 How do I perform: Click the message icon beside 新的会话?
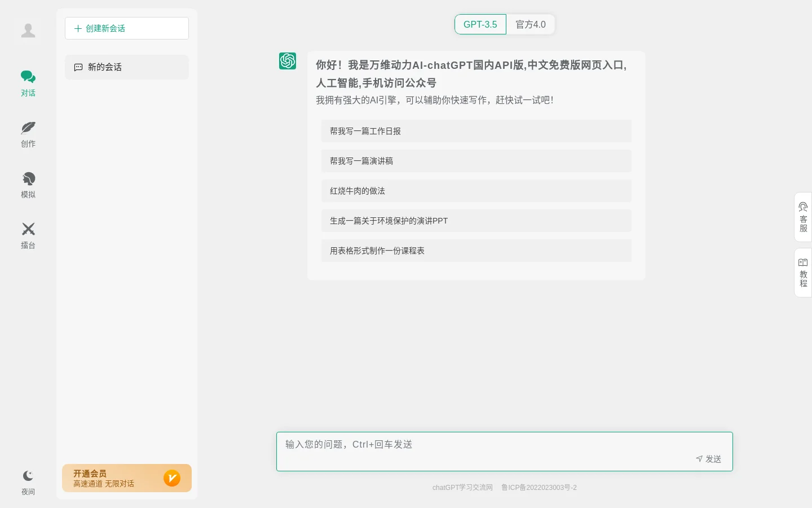click(78, 67)
